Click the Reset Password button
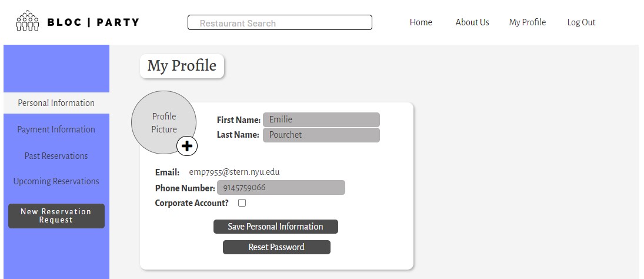Image resolution: width=644 pixels, height=279 pixels. [x=276, y=247]
